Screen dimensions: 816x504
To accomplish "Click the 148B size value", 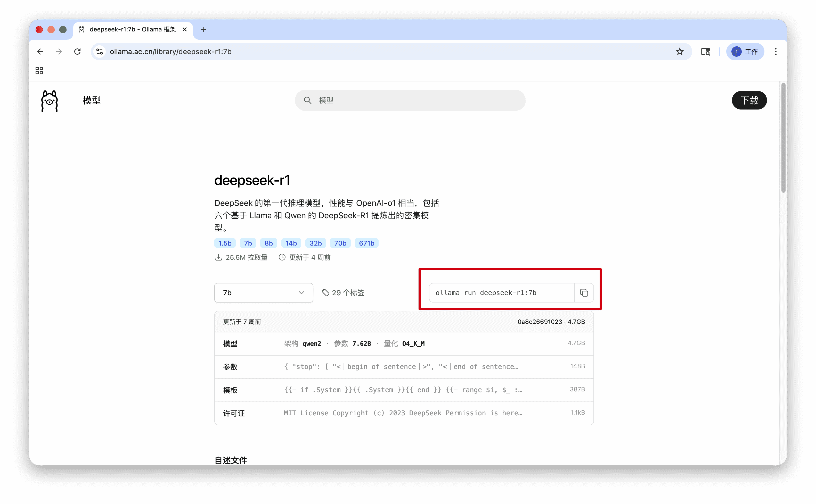I will click(577, 366).
